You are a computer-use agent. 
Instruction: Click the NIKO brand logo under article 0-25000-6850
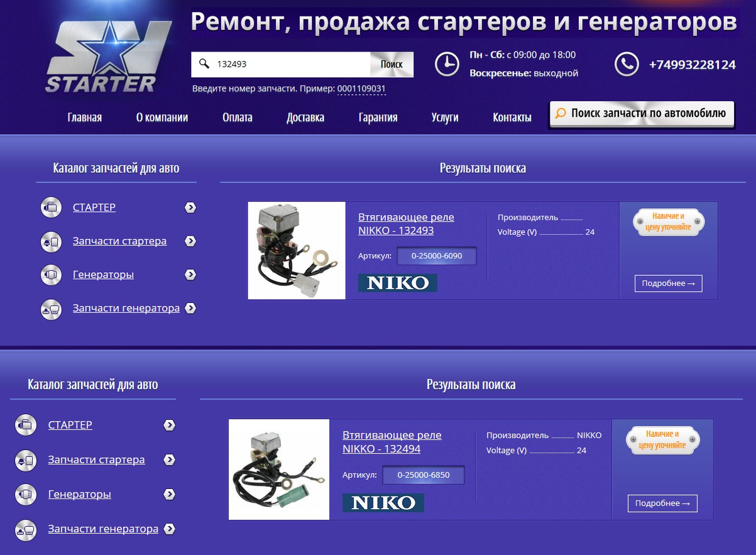coord(383,503)
